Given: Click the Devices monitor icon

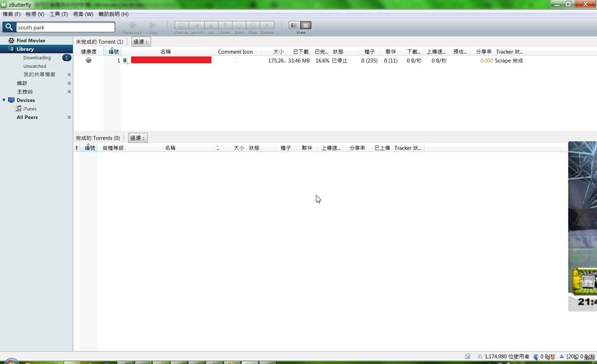Looking at the screenshot, I should (x=12, y=100).
